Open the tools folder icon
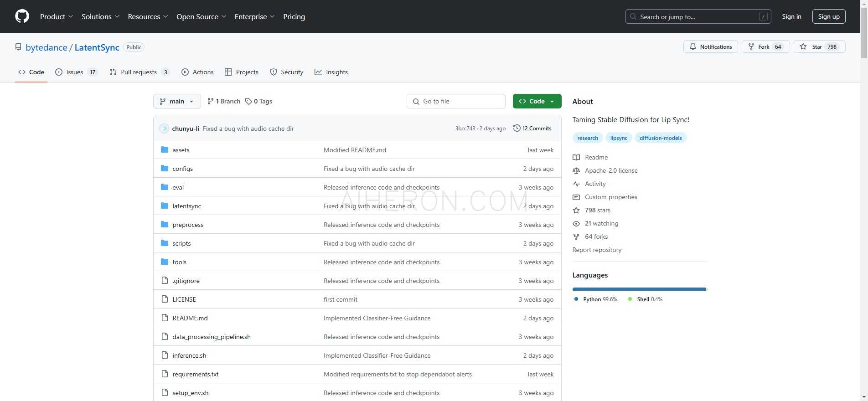The height and width of the screenshot is (401, 868). (165, 262)
